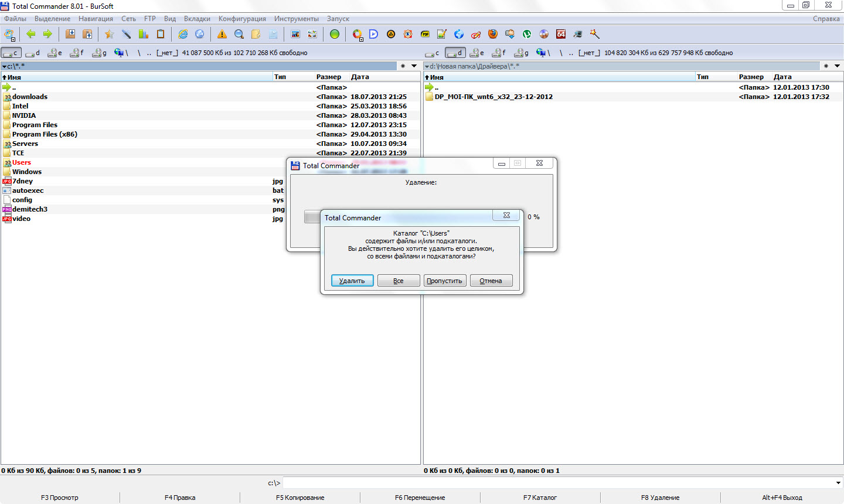Click the green back arrow toolbar icon
This screenshot has height=504, width=844.
(x=31, y=34)
